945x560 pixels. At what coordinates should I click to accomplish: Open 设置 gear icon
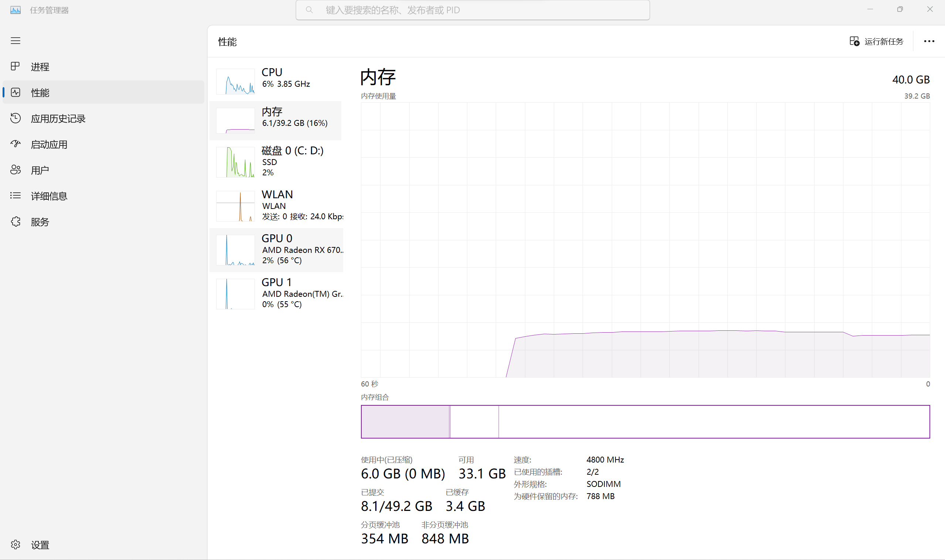click(x=16, y=544)
